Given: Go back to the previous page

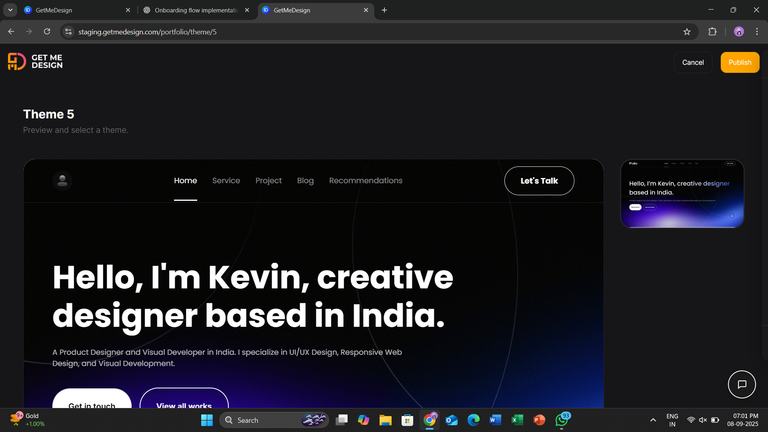Looking at the screenshot, I should click(x=11, y=32).
